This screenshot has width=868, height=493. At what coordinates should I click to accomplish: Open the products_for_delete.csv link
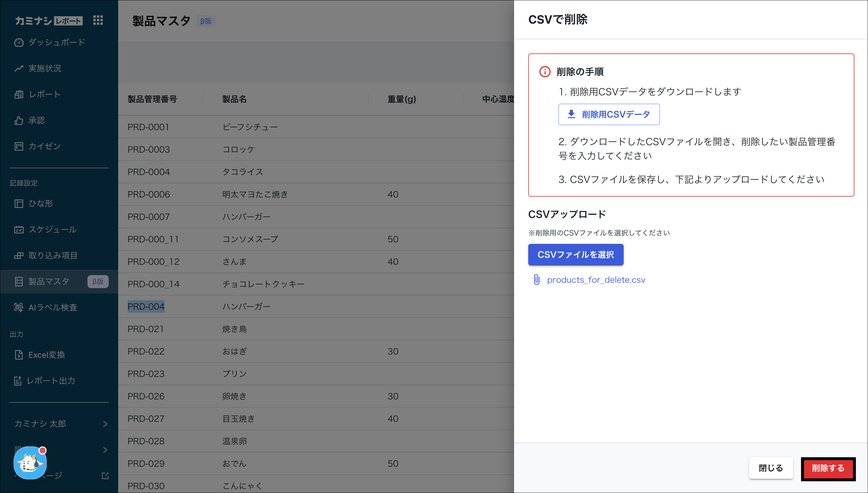(x=596, y=280)
